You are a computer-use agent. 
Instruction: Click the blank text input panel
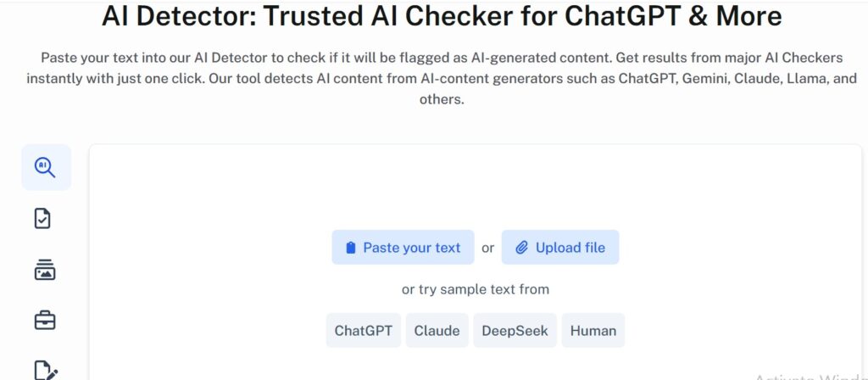(x=475, y=187)
